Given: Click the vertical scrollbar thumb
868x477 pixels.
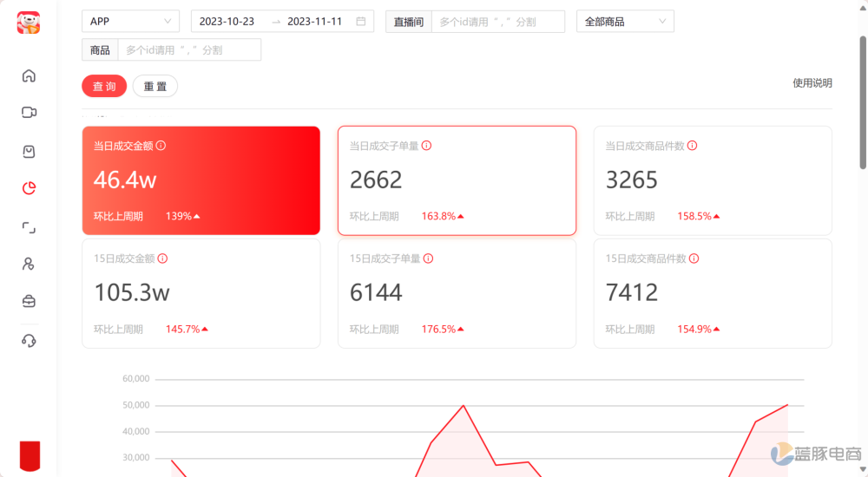Looking at the screenshot, I should (x=863, y=102).
